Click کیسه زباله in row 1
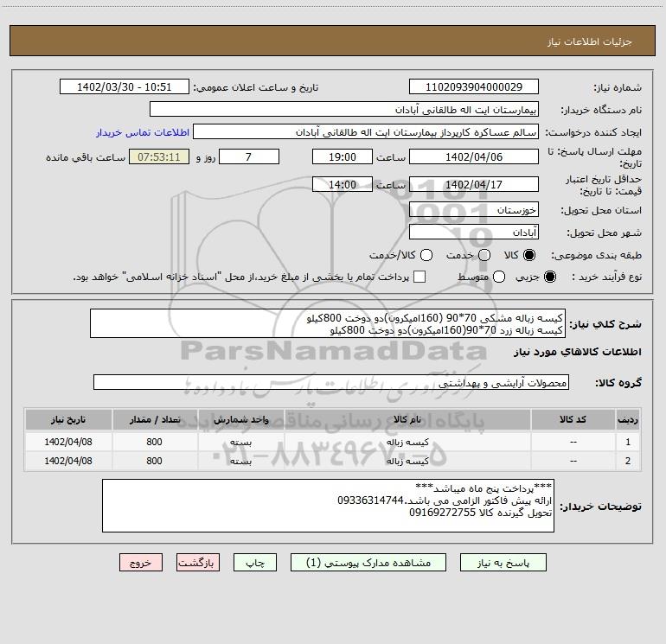This screenshot has height=644, width=666. (407, 442)
